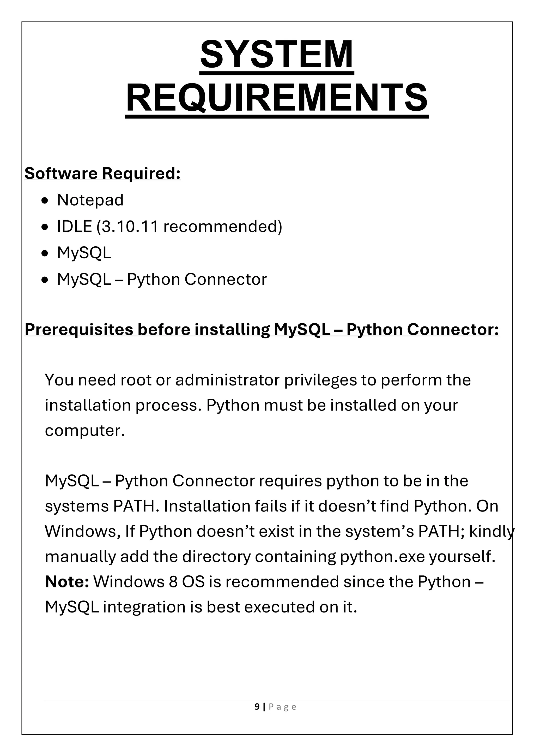534x756 pixels.
Task: Click the word SYSTEM in the title
Action: [x=276, y=54]
